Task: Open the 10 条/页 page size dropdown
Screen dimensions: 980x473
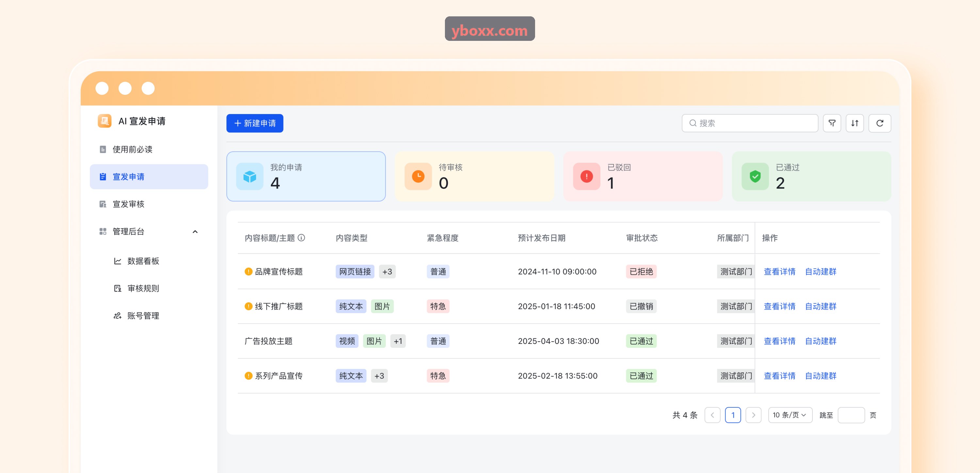Action: [790, 415]
